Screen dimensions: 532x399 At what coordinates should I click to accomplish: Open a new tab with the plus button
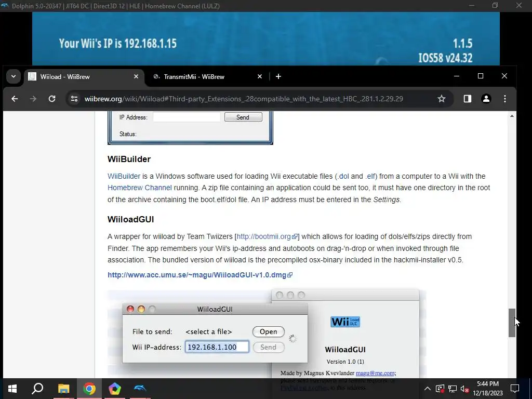pyautogui.click(x=278, y=77)
